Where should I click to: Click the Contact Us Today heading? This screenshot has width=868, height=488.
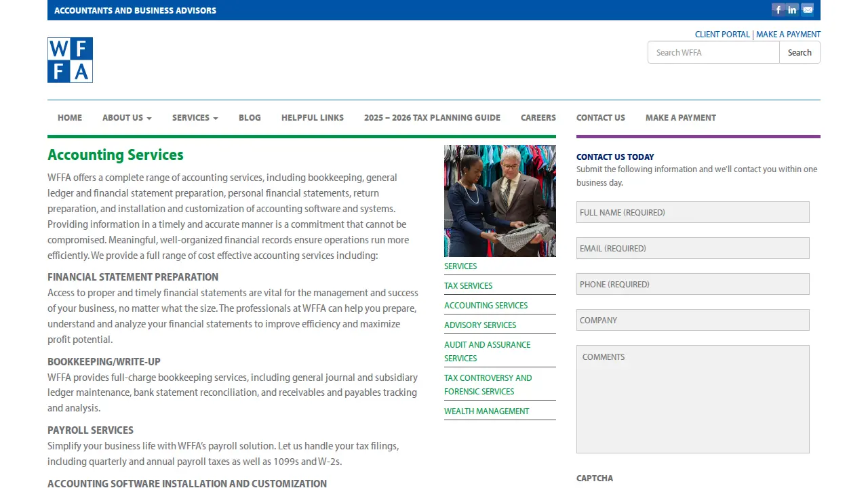point(615,157)
